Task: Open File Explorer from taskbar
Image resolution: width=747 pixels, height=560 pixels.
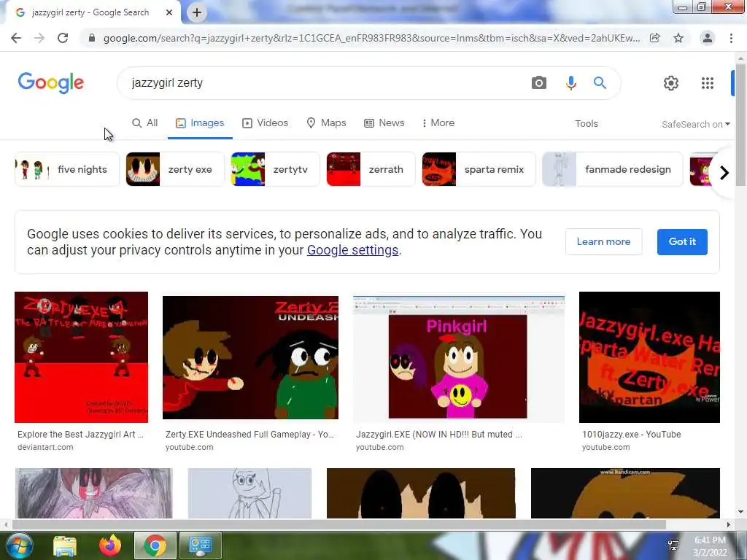Action: [x=65, y=545]
